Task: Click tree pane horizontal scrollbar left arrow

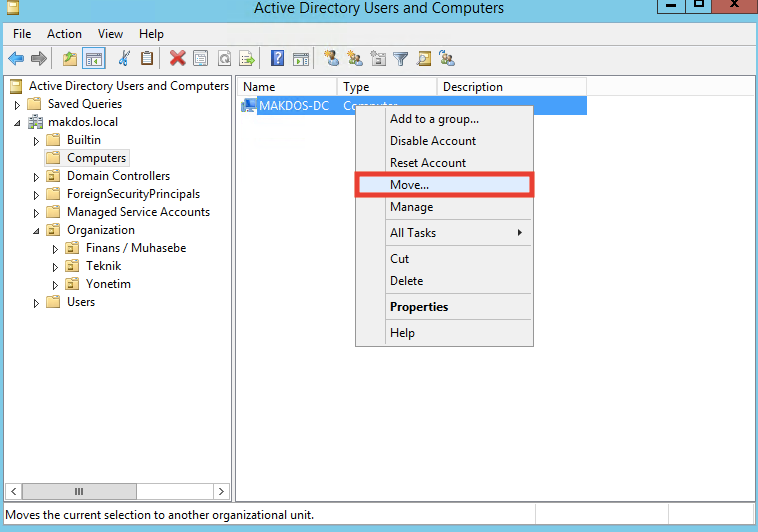Action: coord(14,491)
